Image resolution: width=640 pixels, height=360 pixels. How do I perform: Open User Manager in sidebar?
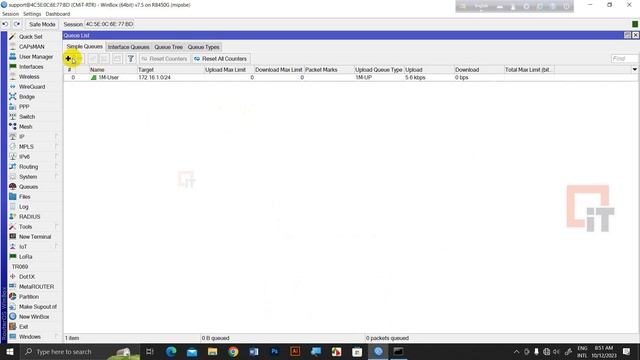(36, 56)
